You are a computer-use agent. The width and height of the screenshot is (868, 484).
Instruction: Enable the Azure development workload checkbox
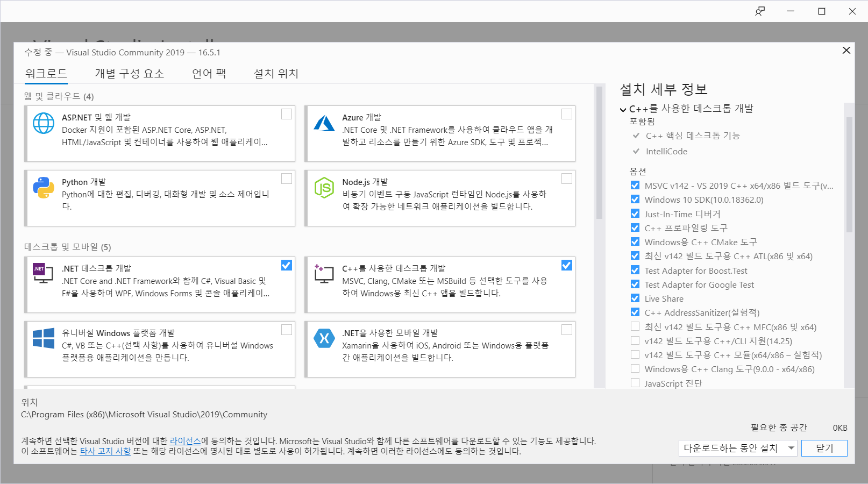pos(567,114)
